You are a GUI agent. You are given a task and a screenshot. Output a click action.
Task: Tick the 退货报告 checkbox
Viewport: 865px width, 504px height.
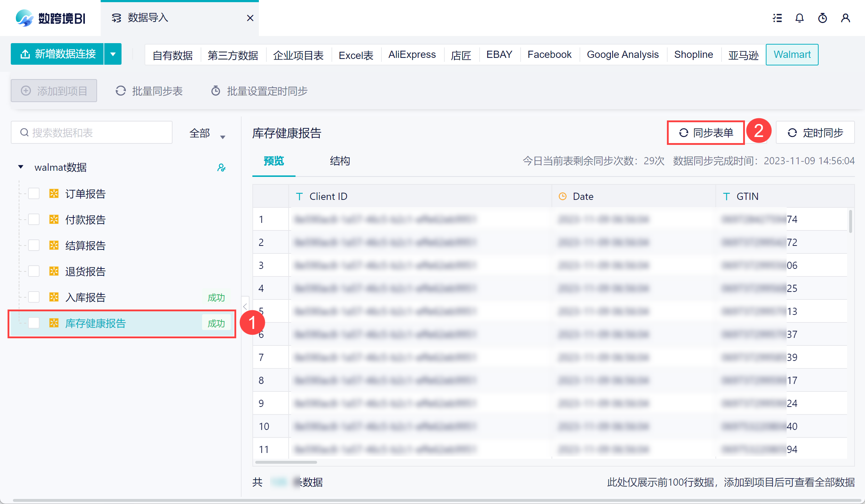34,271
